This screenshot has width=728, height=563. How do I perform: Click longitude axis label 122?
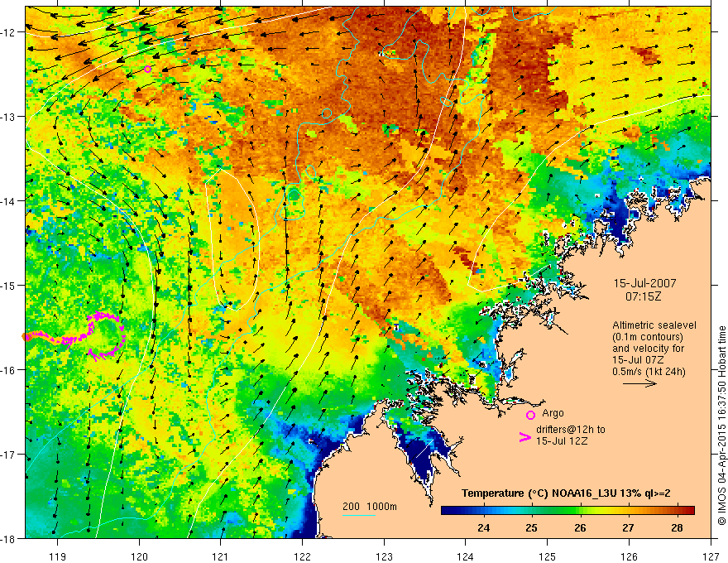tap(302, 556)
